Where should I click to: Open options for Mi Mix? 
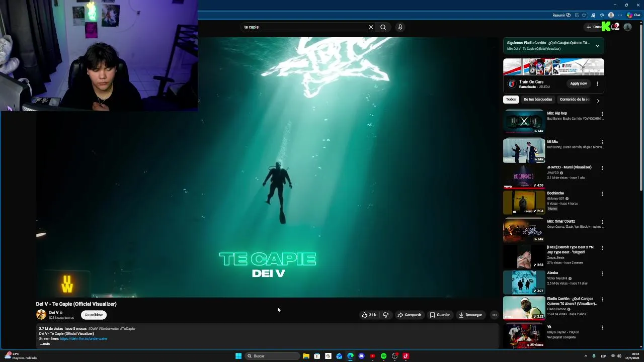[x=602, y=142]
